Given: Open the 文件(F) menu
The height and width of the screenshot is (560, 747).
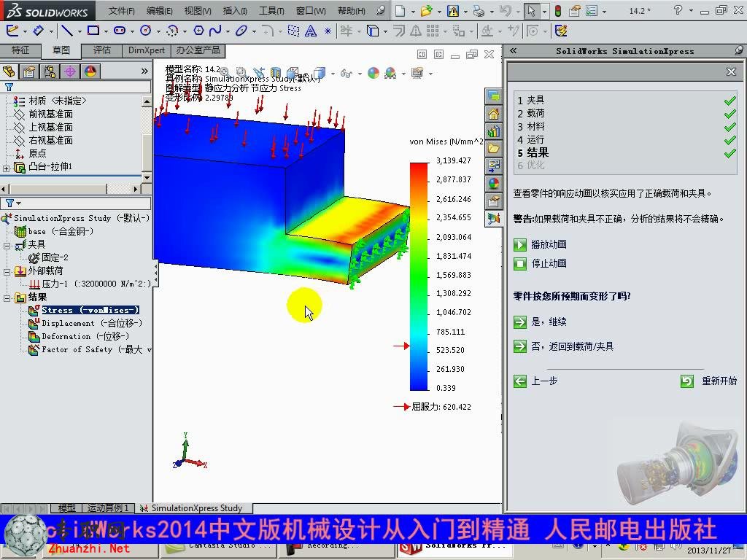Looking at the screenshot, I should point(121,10).
